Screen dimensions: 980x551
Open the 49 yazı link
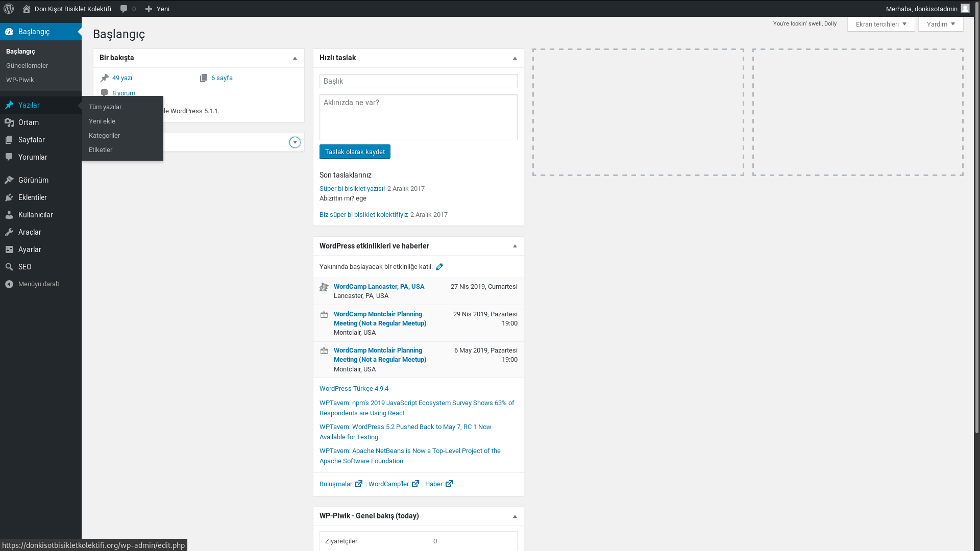[122, 78]
